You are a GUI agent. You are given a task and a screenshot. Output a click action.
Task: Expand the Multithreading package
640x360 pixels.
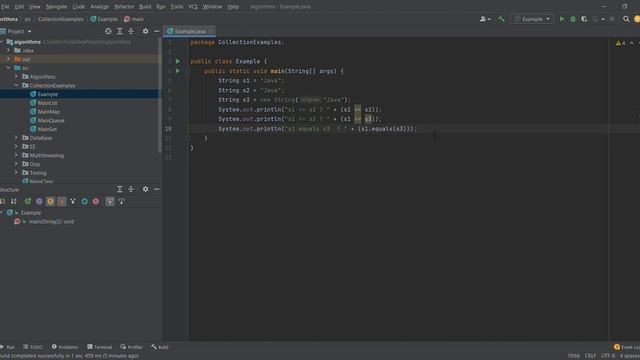[16, 156]
